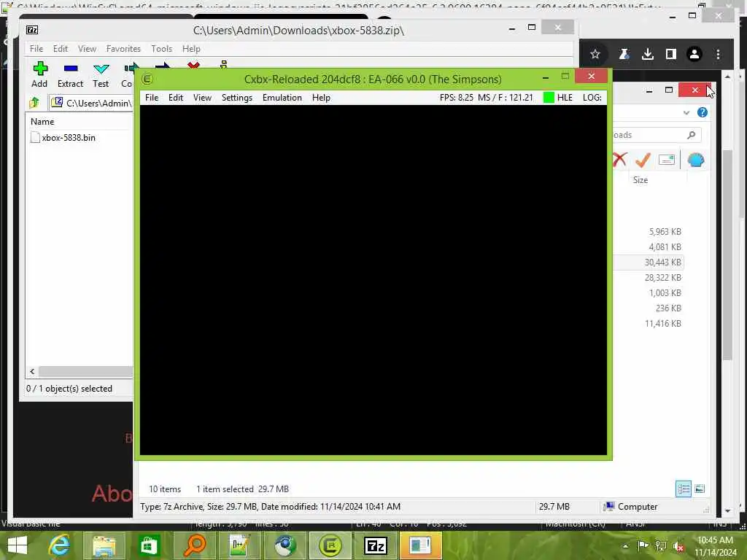
Task: Switch to Cxbx-Reloaded taskbar icon
Action: click(330, 545)
